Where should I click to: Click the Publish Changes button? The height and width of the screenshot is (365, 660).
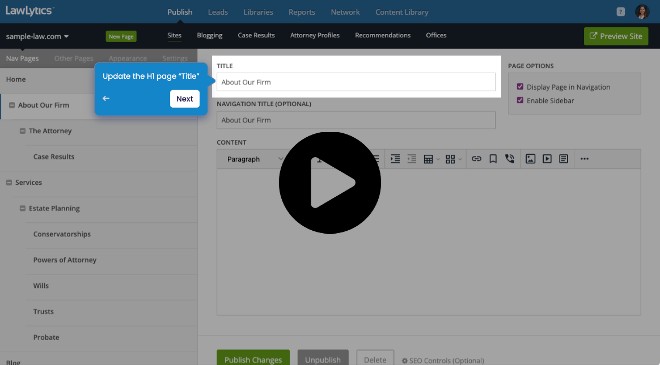(253, 358)
